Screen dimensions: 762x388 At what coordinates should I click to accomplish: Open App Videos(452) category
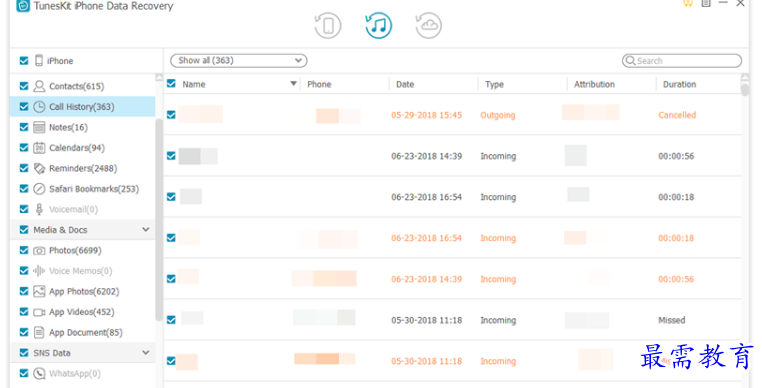coord(82,312)
